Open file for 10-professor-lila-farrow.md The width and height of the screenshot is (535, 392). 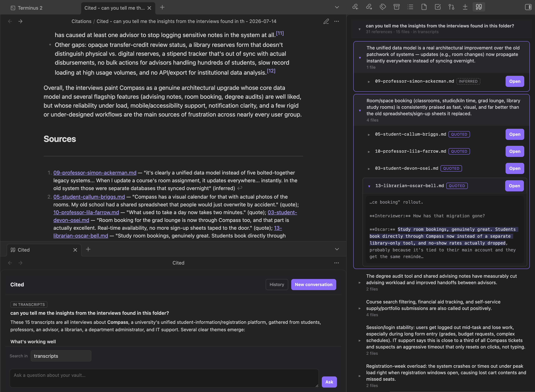(515, 151)
